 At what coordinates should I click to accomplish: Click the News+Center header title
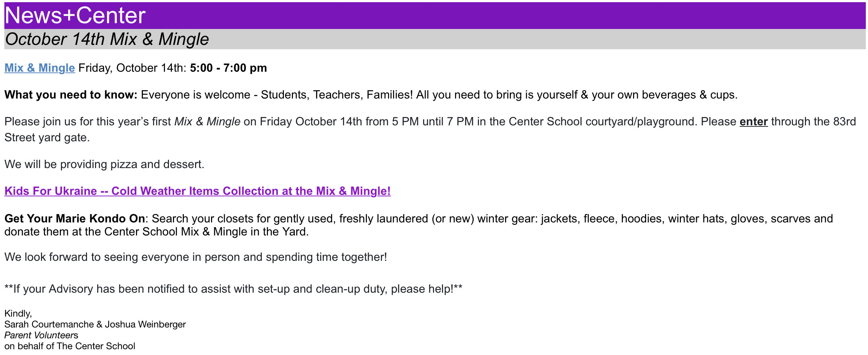(x=75, y=16)
